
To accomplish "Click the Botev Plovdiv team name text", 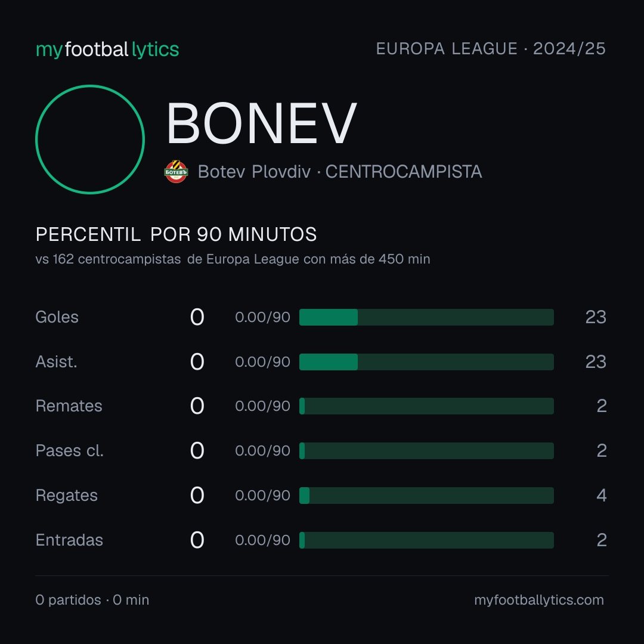I will pyautogui.click(x=254, y=172).
